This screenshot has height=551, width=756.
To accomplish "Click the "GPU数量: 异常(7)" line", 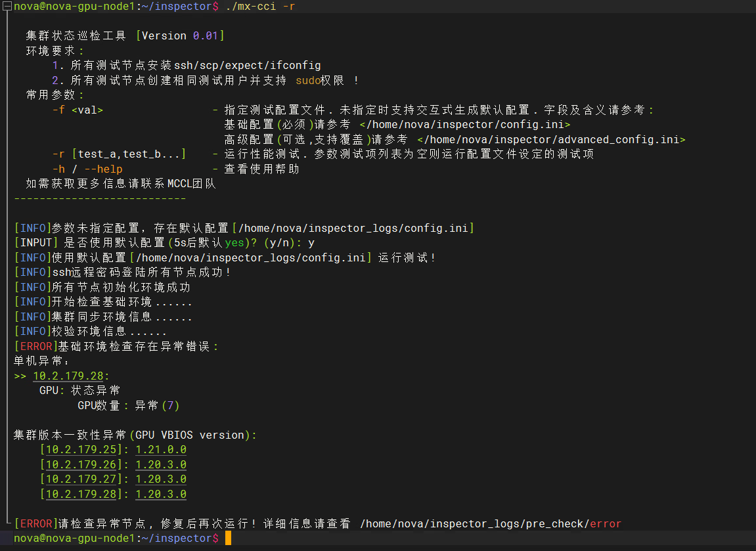I will (129, 405).
